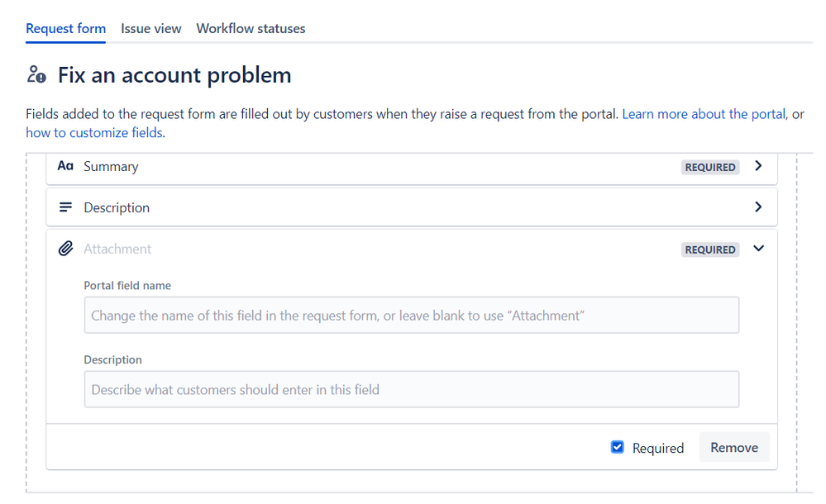Click the Required checkbox label text
Image resolution: width=826 pixels, height=504 pixels.
click(x=658, y=448)
